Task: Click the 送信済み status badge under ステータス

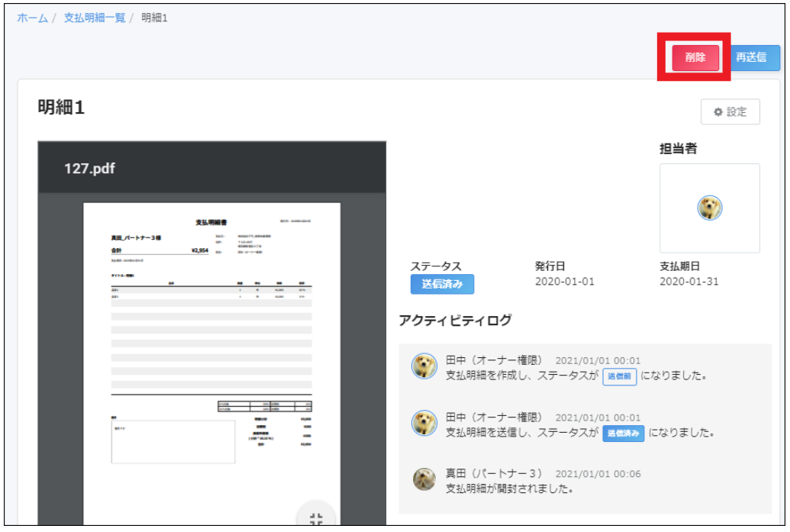Action: [442, 284]
